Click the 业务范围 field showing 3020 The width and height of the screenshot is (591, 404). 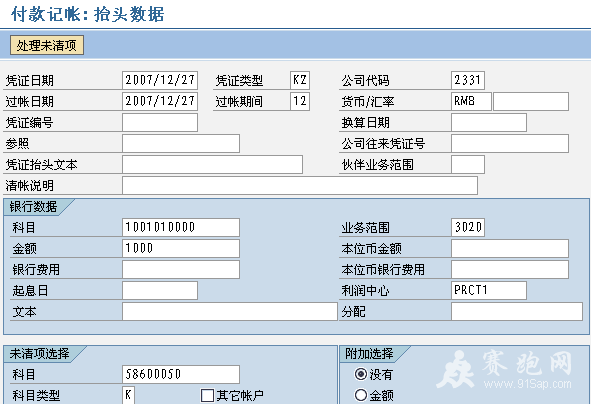pyautogui.click(x=468, y=227)
